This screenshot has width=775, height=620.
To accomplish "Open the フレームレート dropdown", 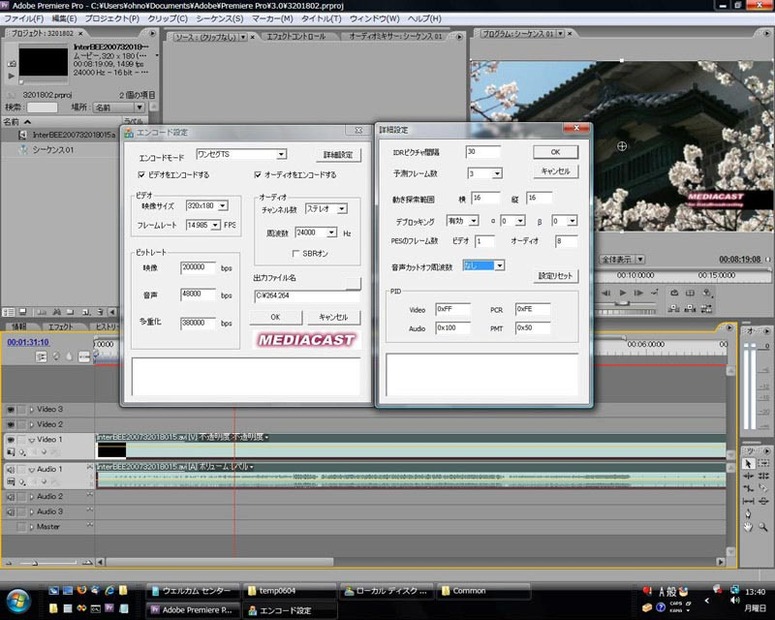I will (x=215, y=225).
